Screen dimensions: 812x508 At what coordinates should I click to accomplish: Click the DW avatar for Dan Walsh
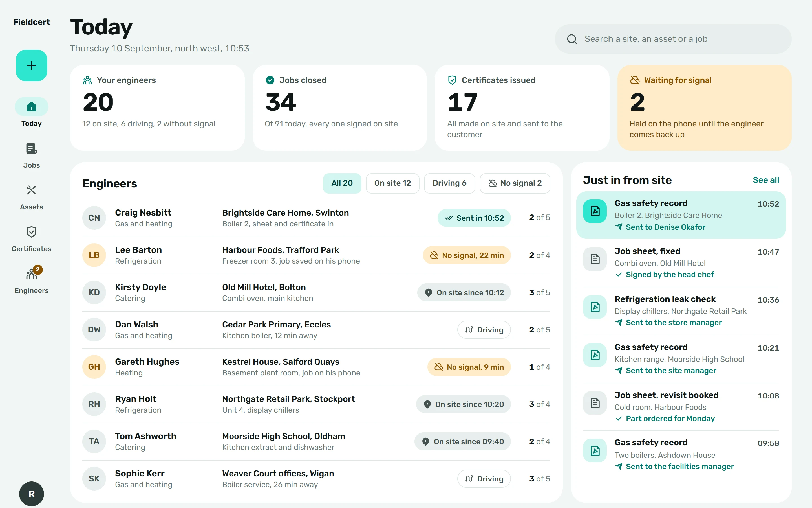tap(94, 330)
